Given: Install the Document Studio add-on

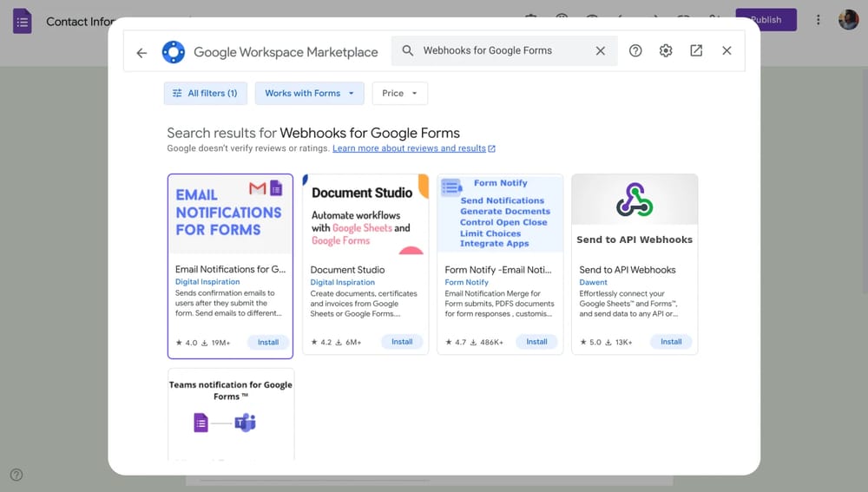Looking at the screenshot, I should point(402,342).
